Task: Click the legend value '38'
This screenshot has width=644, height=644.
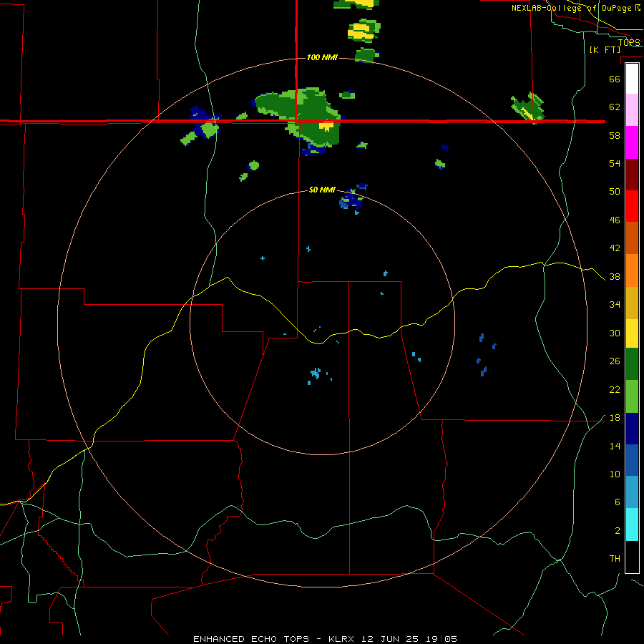Action: (615, 277)
